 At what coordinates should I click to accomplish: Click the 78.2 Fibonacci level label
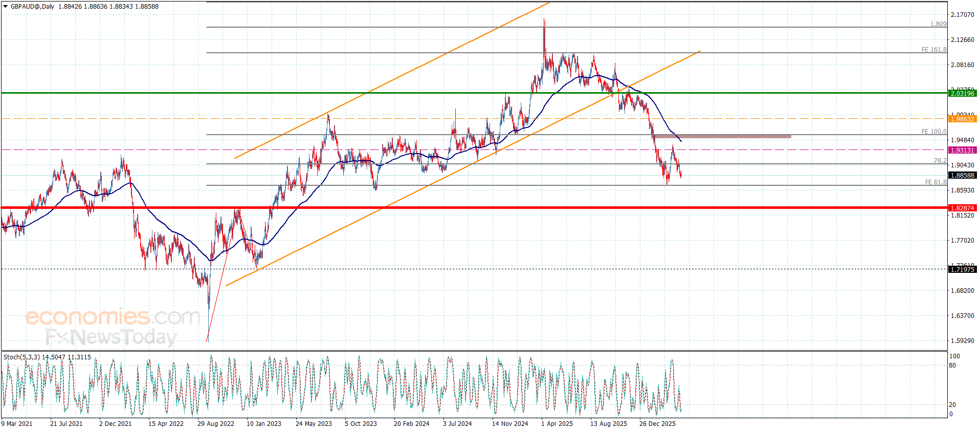(x=940, y=161)
